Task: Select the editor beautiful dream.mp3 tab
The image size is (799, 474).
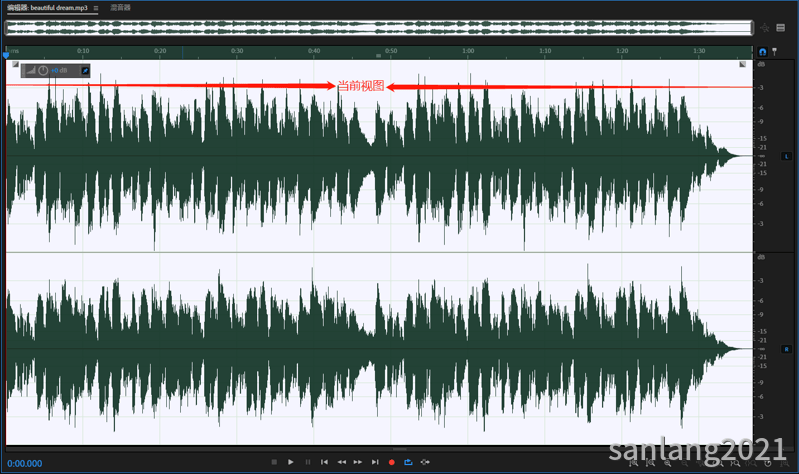Action: tap(47, 8)
